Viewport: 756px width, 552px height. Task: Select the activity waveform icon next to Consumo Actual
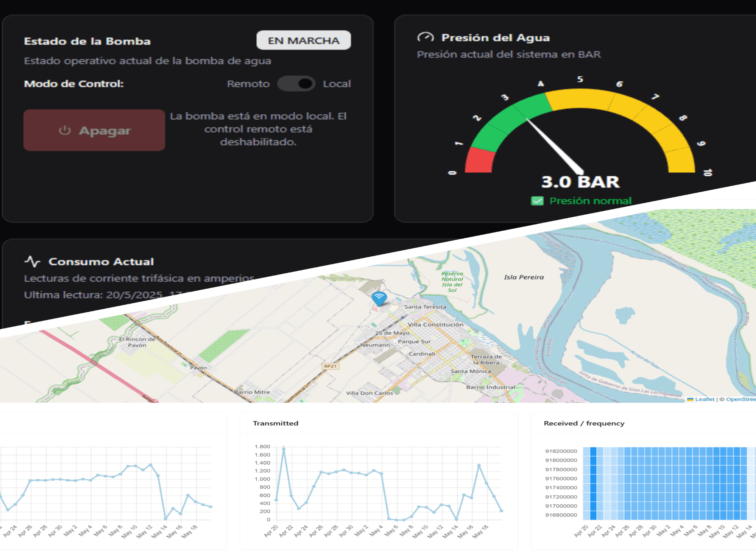[33, 260]
